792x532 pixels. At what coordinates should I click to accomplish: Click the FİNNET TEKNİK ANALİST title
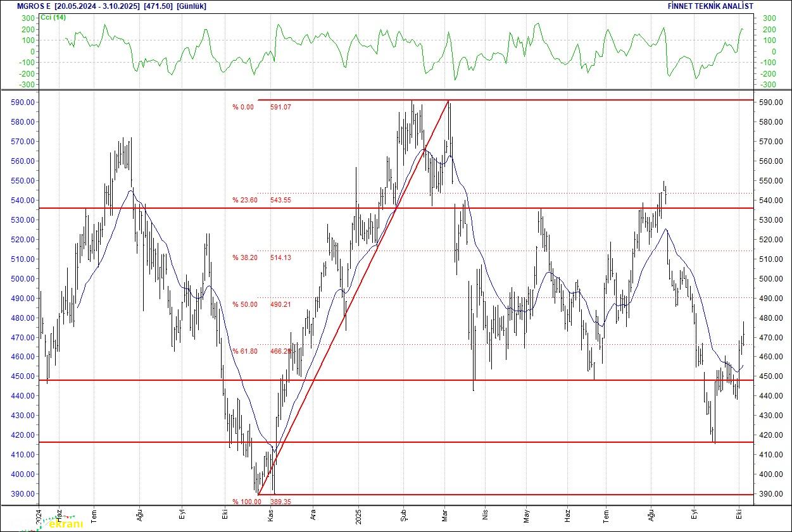tap(710, 6)
